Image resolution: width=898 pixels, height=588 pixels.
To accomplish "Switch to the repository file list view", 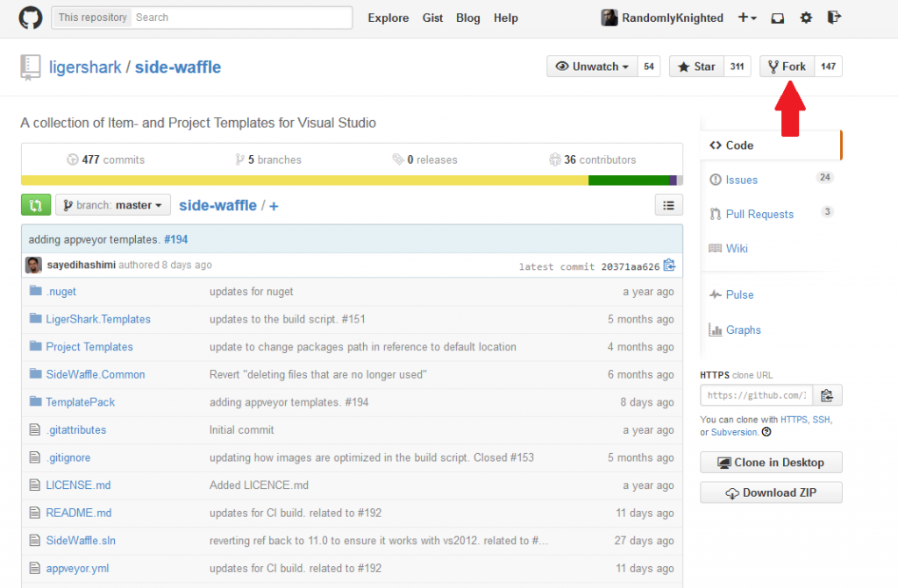I will (x=669, y=204).
